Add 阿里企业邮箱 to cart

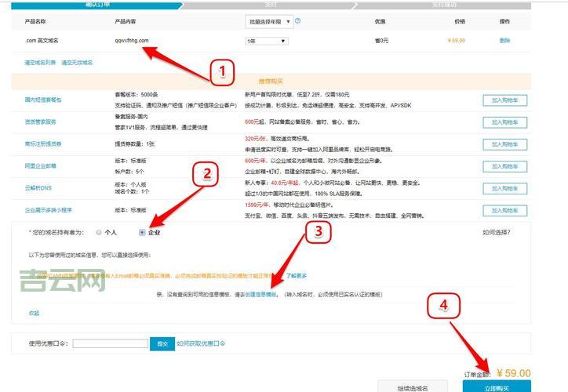505,166
